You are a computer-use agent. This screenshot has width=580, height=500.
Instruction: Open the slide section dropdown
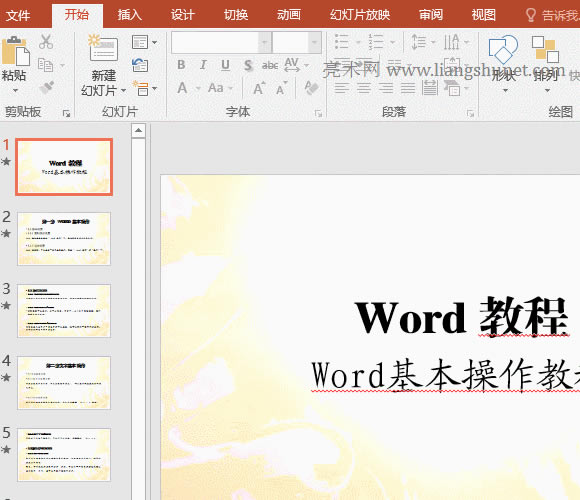click(145, 88)
